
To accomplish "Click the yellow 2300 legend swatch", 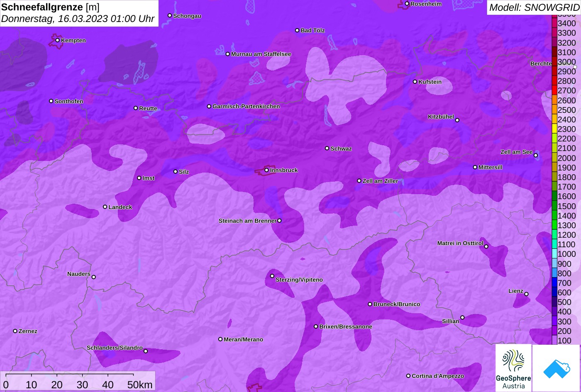I will [x=554, y=129].
